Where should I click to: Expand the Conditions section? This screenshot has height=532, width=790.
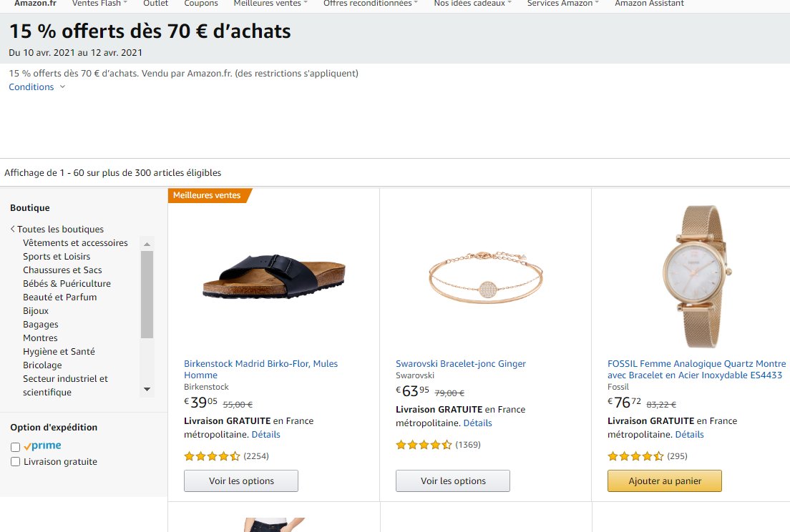31,86
